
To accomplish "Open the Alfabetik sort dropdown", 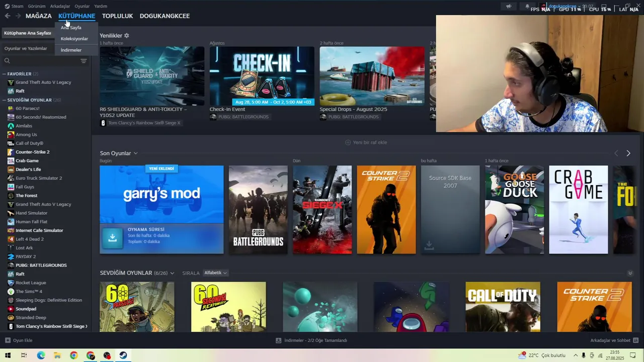I will tap(215, 273).
